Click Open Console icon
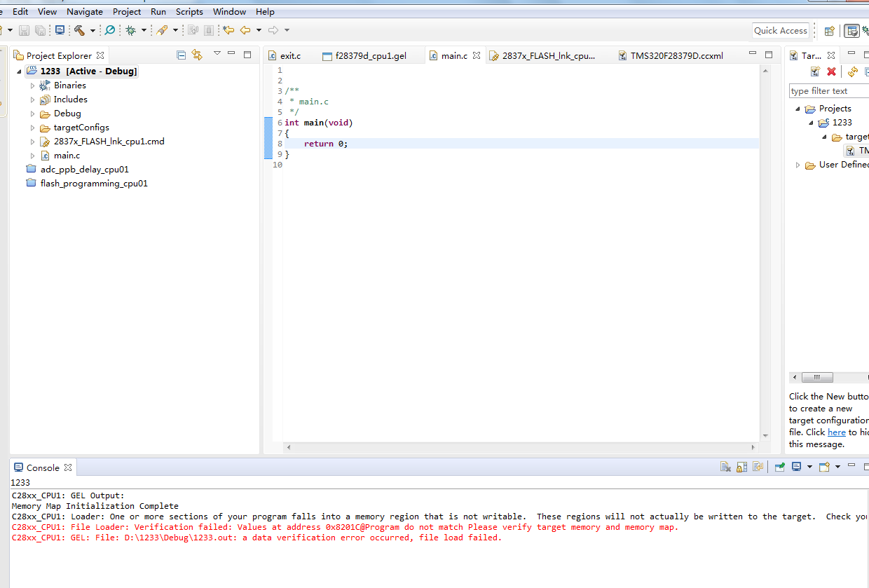 (x=824, y=467)
